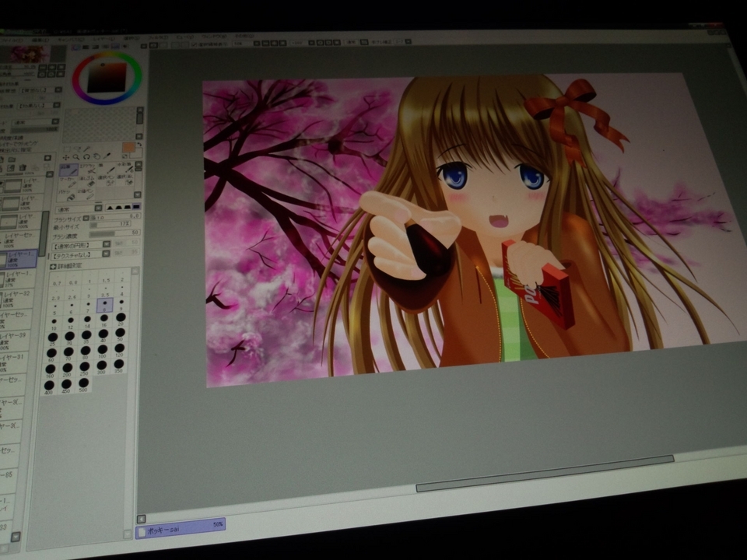Open the 効果 effect dropdown
747x560 pixels.
[57, 105]
